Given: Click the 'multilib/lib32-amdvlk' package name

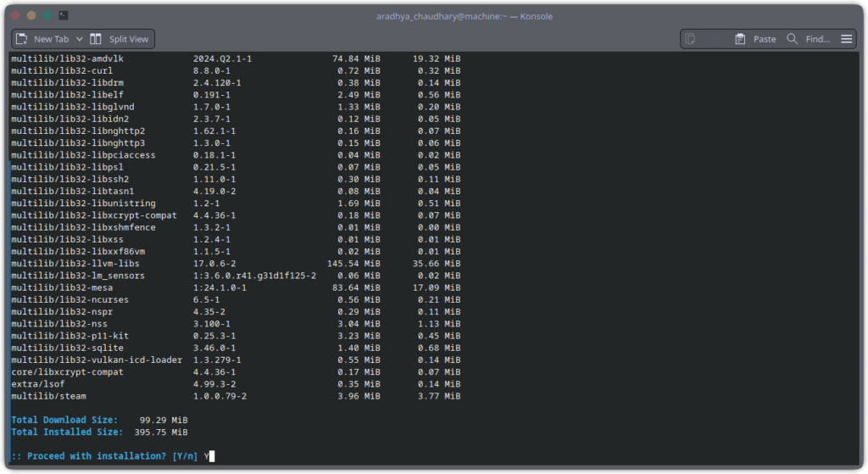Looking at the screenshot, I should pos(67,59).
